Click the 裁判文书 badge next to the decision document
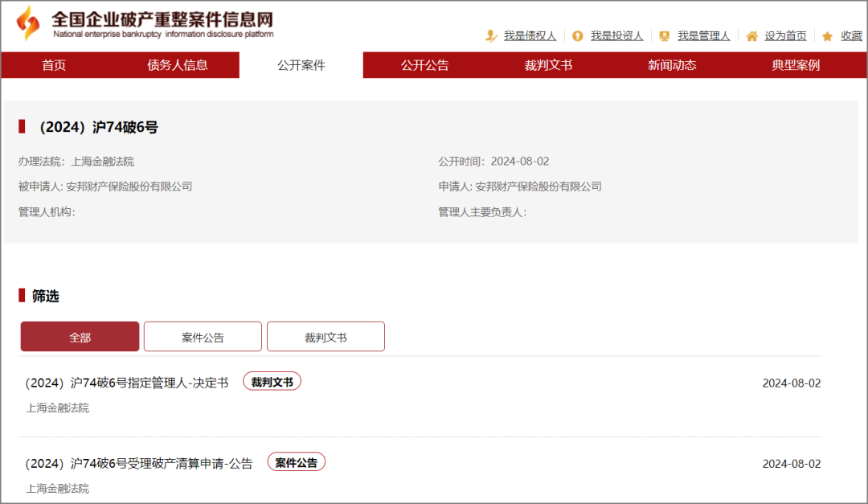The height and width of the screenshot is (504, 868). click(272, 381)
